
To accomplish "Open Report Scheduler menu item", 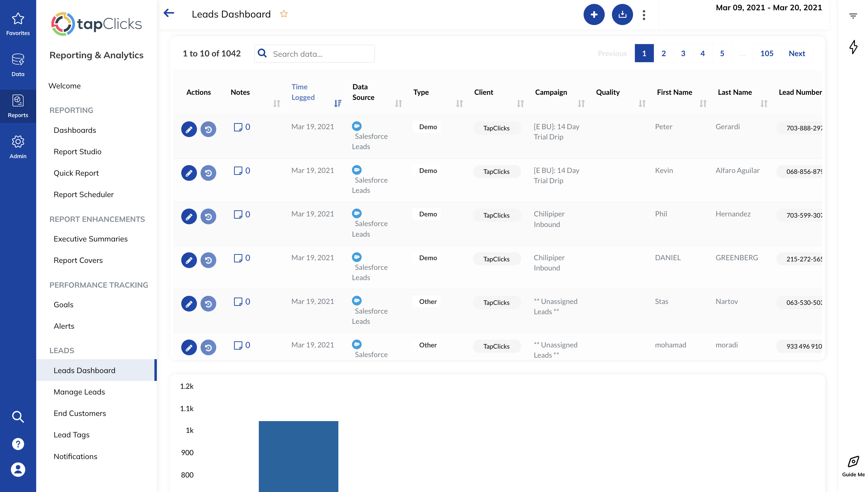I will point(84,194).
